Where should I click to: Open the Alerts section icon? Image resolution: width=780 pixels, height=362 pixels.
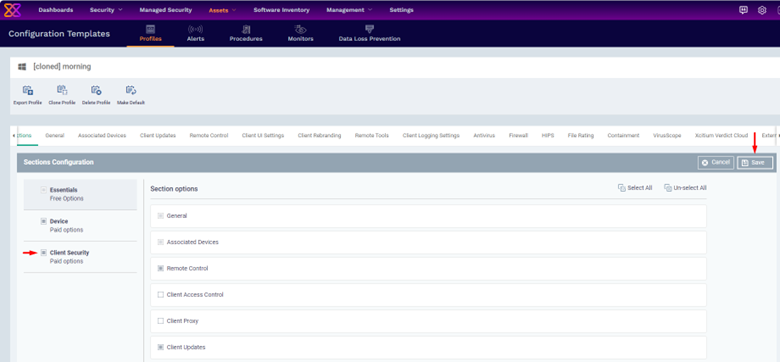pos(195,29)
